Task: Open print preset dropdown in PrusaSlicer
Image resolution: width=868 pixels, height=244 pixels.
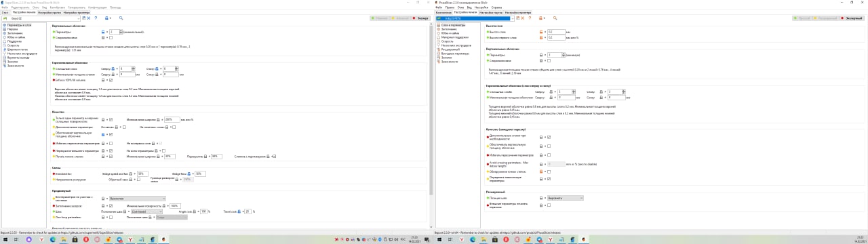Action: pyautogui.click(x=475, y=18)
